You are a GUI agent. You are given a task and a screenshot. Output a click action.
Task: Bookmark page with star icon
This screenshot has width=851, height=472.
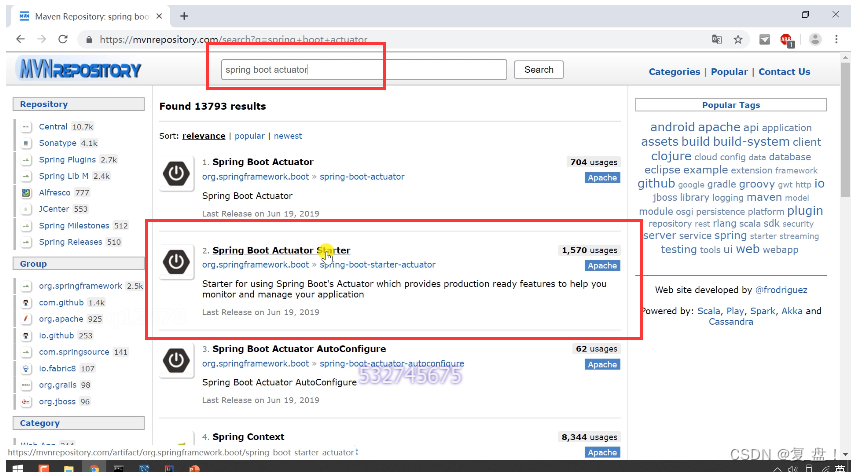coord(738,39)
